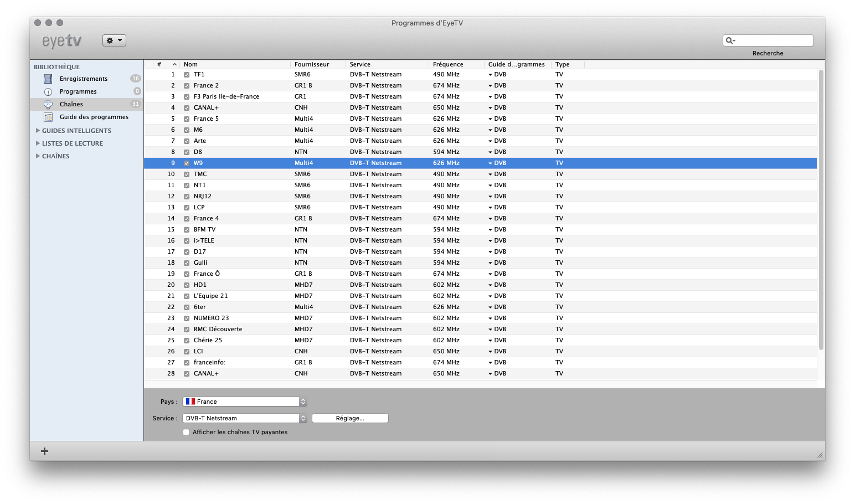Open the gear action menu in toolbar
This screenshot has width=855, height=504.
[114, 40]
